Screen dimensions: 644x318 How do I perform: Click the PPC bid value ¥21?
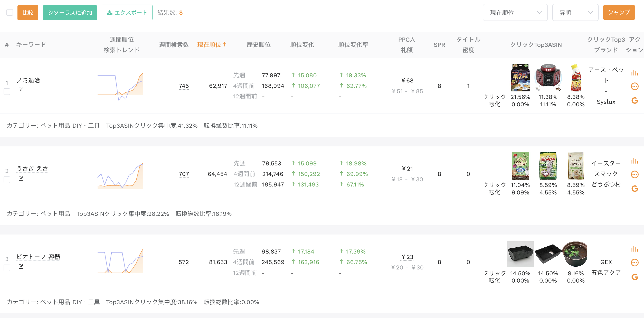click(407, 169)
